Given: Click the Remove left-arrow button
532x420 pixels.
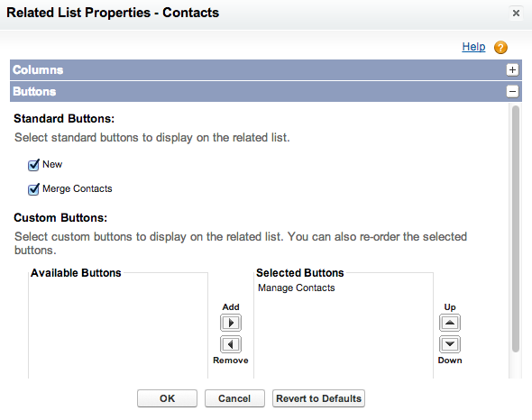Looking at the screenshot, I should (x=231, y=344).
